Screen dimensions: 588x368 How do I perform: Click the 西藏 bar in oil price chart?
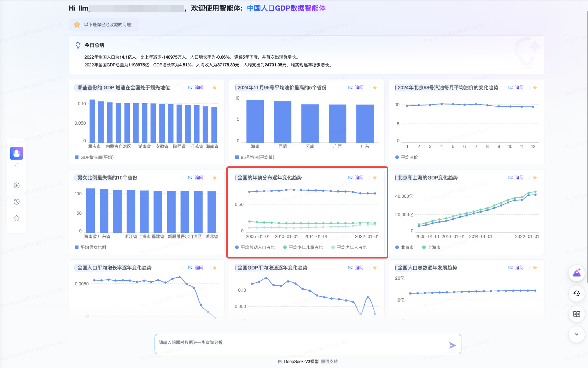tap(283, 122)
